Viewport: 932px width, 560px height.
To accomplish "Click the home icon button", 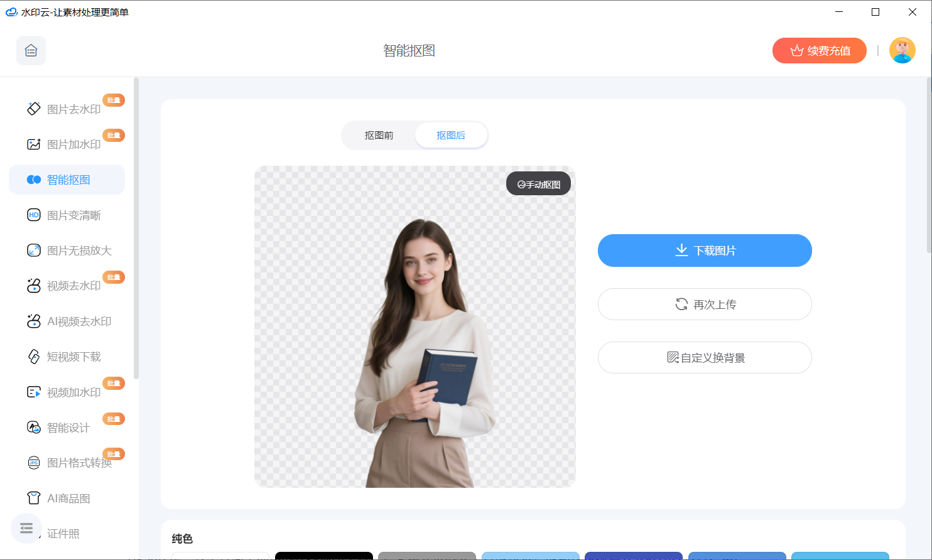I will click(31, 51).
